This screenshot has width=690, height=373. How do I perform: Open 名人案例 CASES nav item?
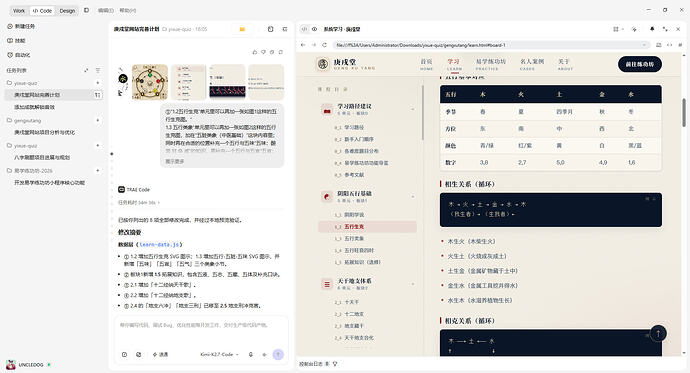[x=532, y=64]
